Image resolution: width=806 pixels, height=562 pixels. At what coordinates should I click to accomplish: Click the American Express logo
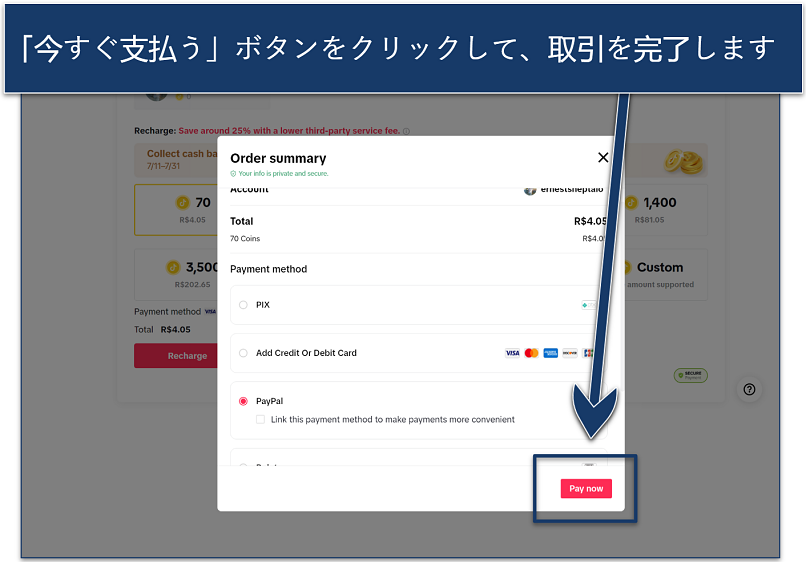tap(551, 353)
